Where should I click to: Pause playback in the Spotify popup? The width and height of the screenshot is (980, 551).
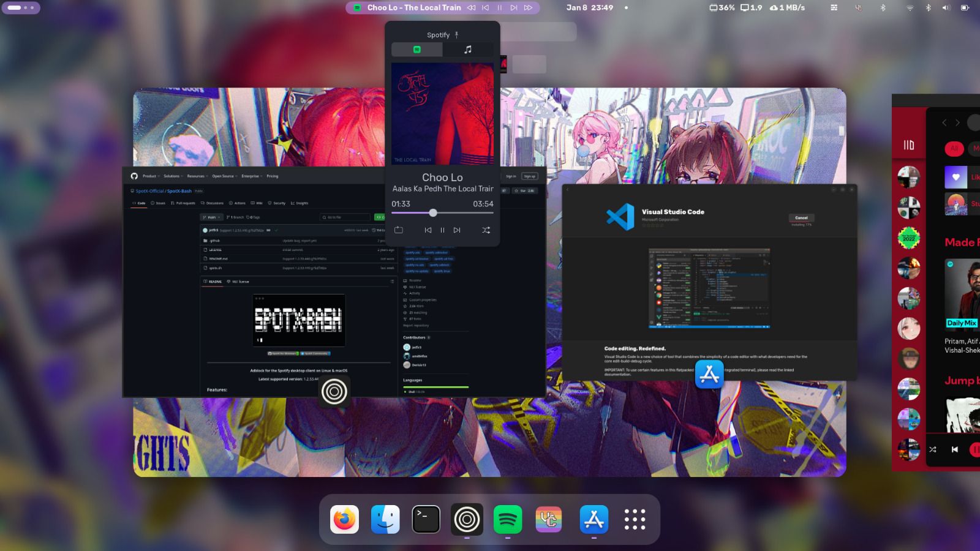point(442,230)
